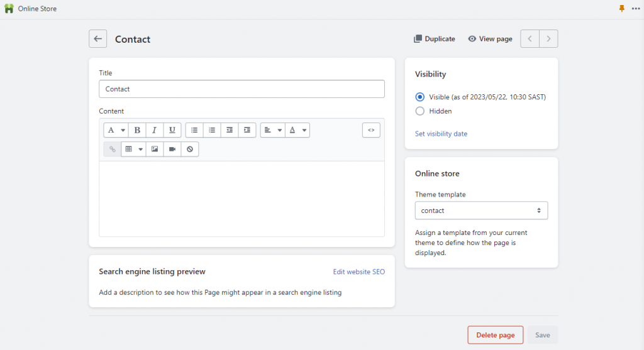Image resolution: width=644 pixels, height=350 pixels.
Task: Expand the font formatting dropdown
Action: (x=116, y=130)
